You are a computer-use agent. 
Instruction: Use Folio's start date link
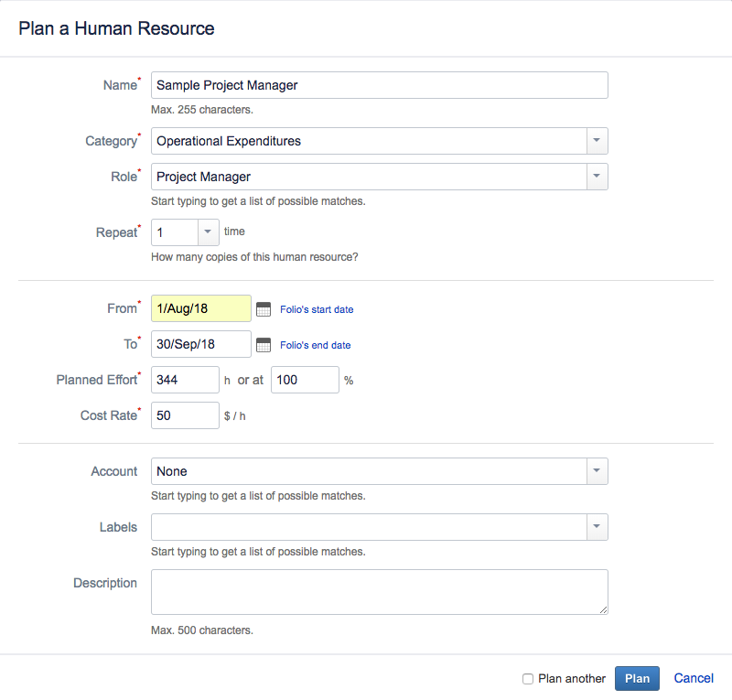317,309
